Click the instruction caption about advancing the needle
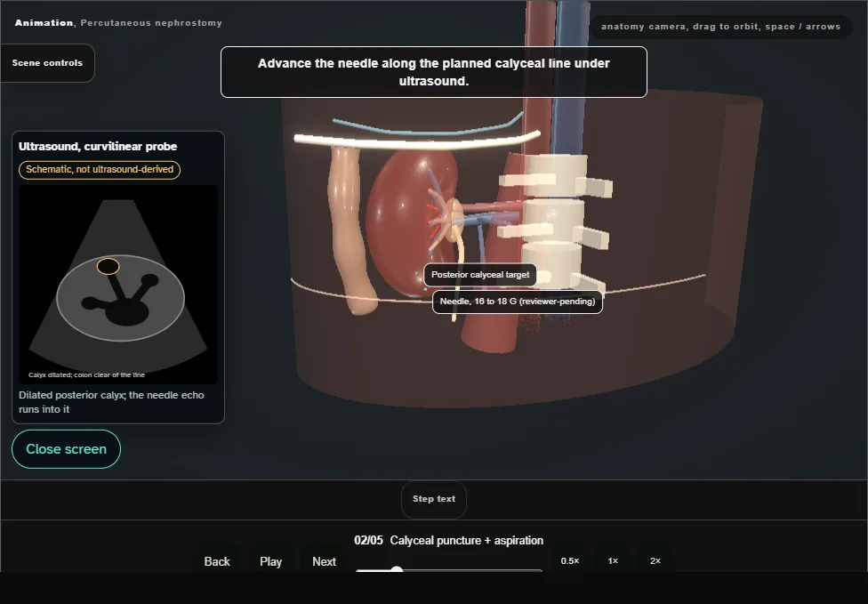 click(433, 72)
